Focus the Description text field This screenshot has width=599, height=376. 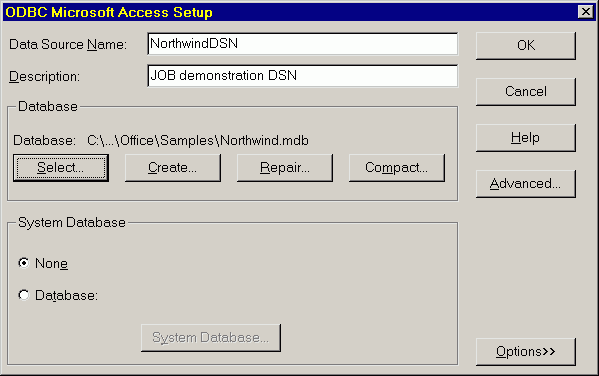pos(303,76)
